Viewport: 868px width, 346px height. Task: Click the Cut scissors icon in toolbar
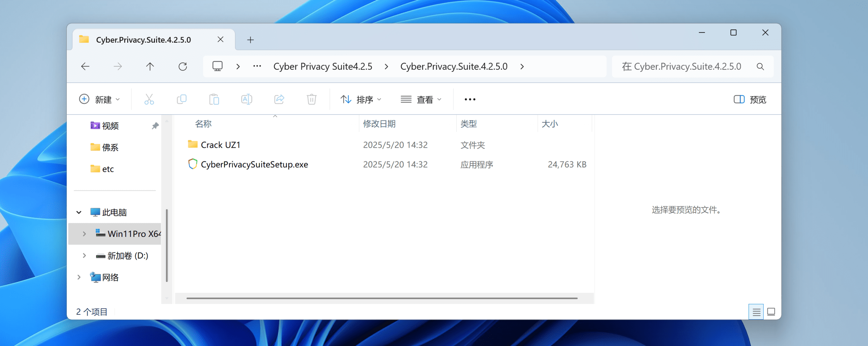[x=149, y=99]
